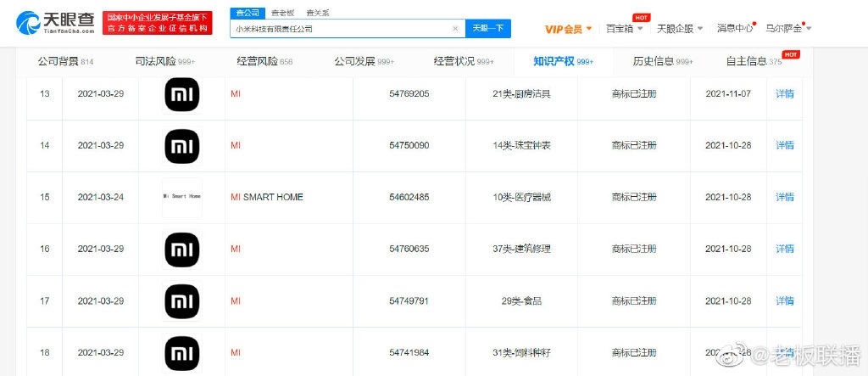Click registration number 54602485
Screen dimensions: 868x376
(409, 197)
